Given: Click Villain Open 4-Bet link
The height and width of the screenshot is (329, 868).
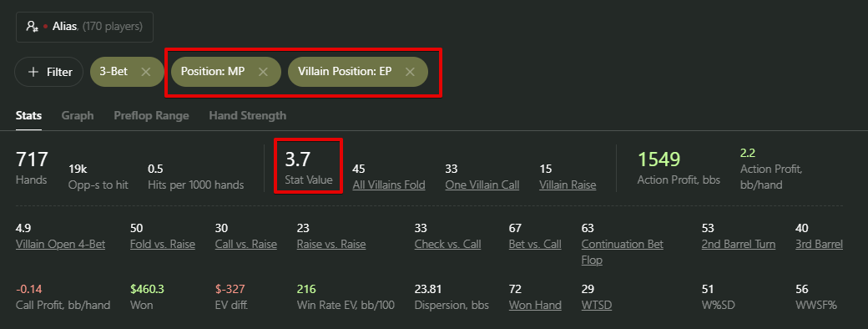Looking at the screenshot, I should point(60,245).
